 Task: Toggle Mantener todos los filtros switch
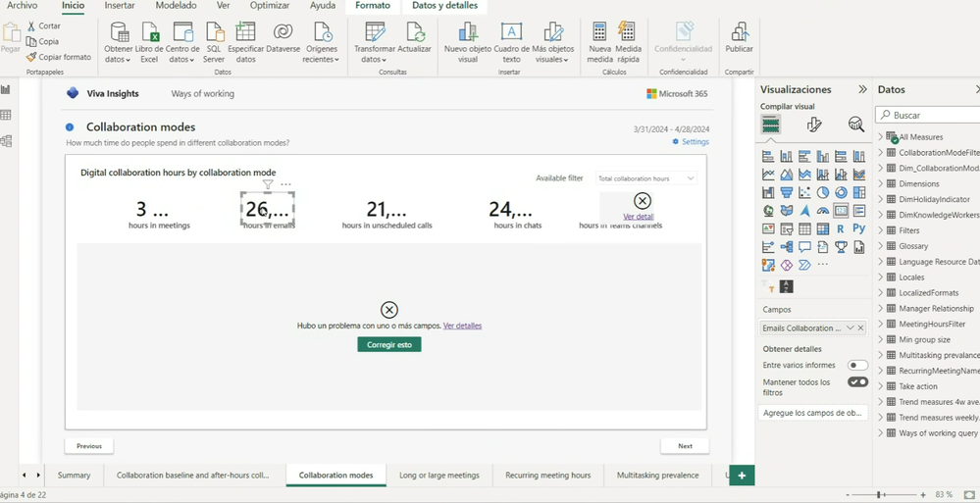857,381
